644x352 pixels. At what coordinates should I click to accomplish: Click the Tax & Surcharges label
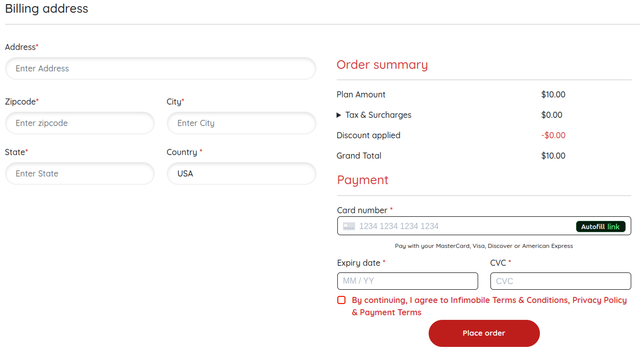(378, 115)
